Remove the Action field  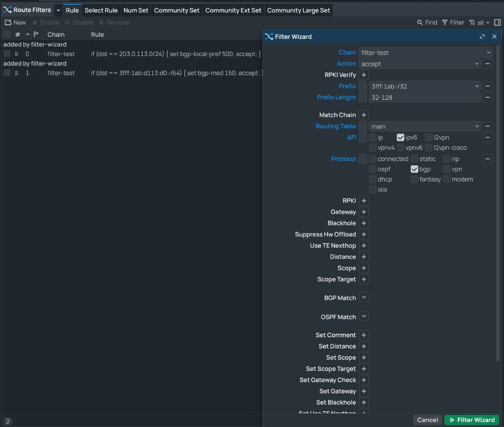pos(487,64)
